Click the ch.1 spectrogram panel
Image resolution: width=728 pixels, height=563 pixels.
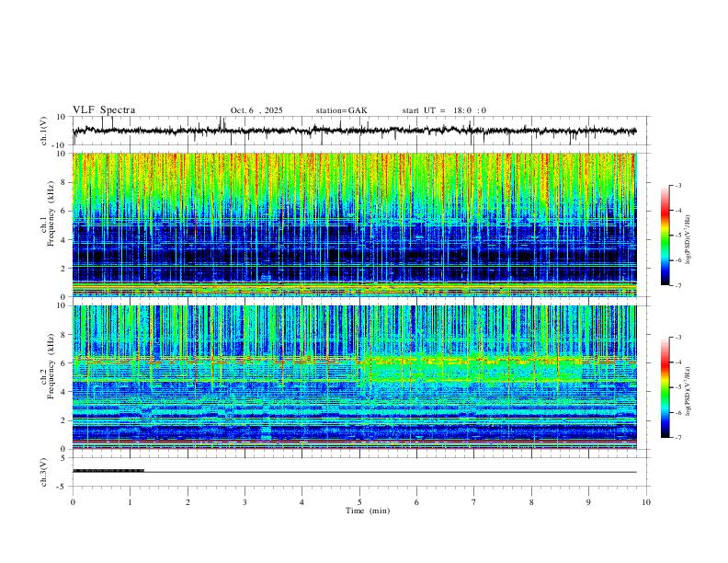click(x=354, y=224)
